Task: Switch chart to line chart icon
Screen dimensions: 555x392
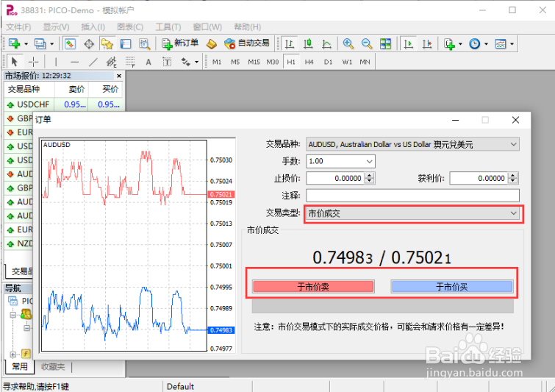Action: coord(326,44)
